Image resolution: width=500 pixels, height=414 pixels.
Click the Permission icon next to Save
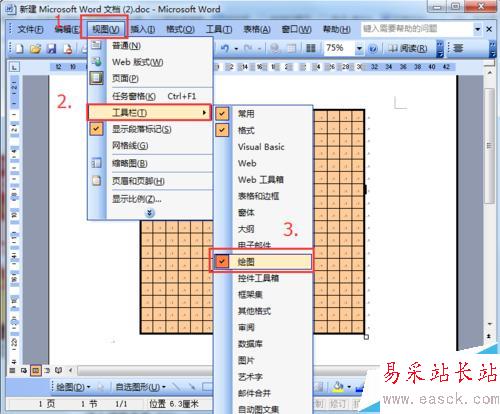click(x=68, y=49)
